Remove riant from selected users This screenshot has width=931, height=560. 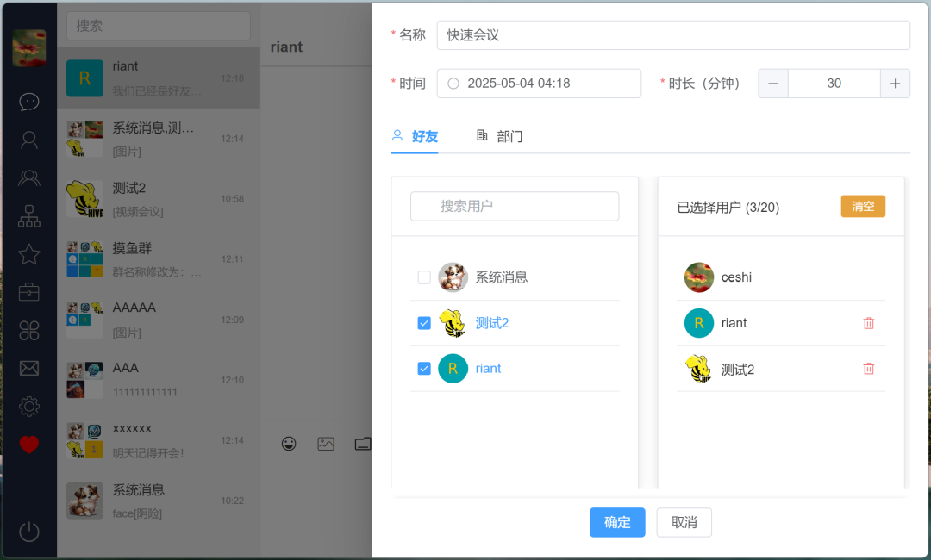868,323
